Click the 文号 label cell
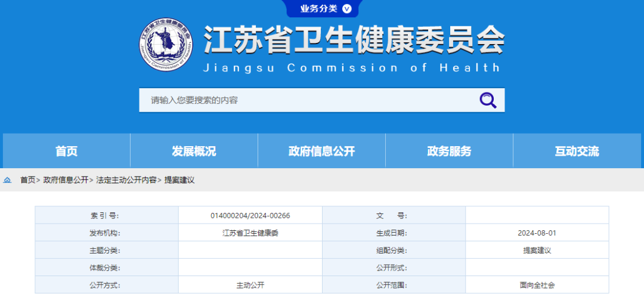 394,216
